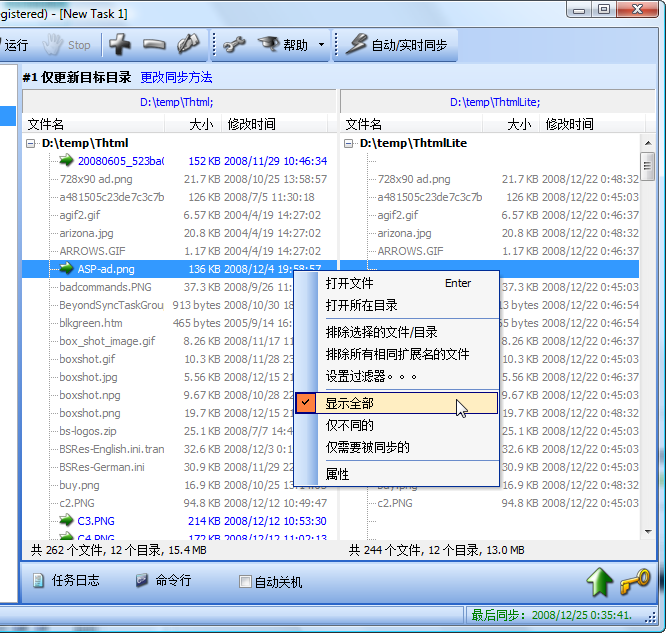Click the graduation cap help icon
This screenshot has height=633, width=666.
[x=268, y=44]
